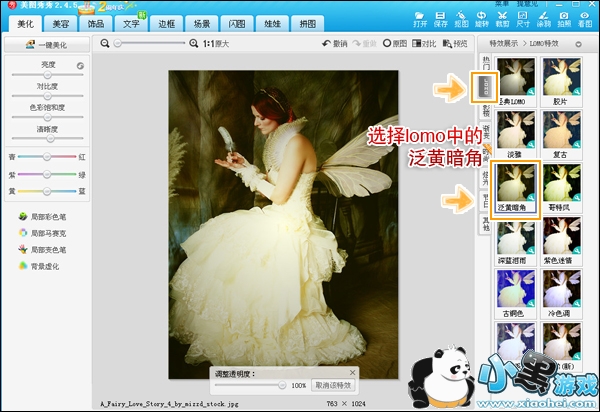Viewport: 600px width, 412px height.
Task: Open the 边框 frames tab
Action: (166, 24)
